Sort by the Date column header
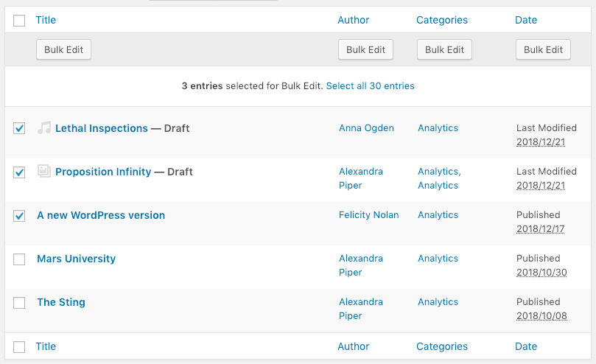 click(526, 20)
